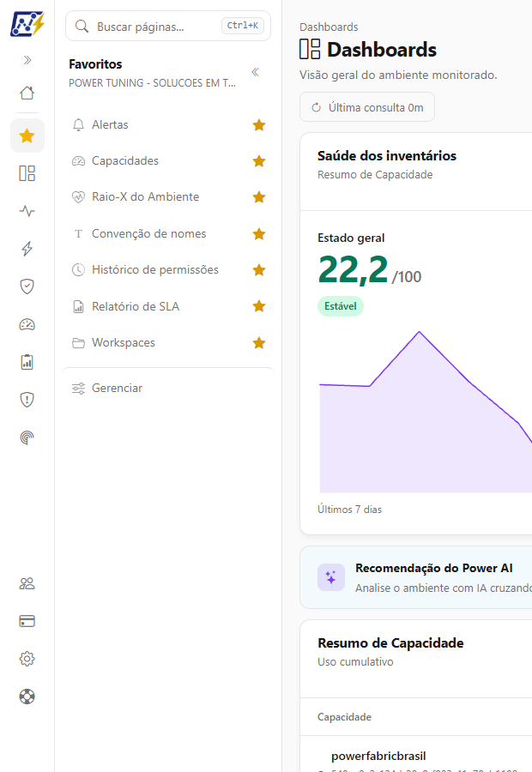Open the shield exclamation icon in sidebar
The height and width of the screenshot is (772, 532).
27,399
